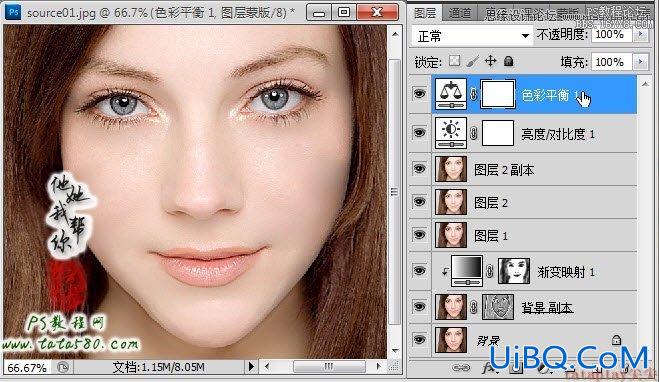659x382 pixels.
Task: Click the 不透明度 100% opacity field
Action: click(612, 35)
